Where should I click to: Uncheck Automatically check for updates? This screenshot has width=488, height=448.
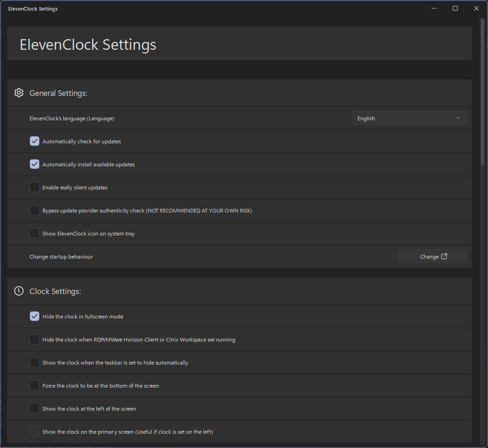tap(35, 141)
